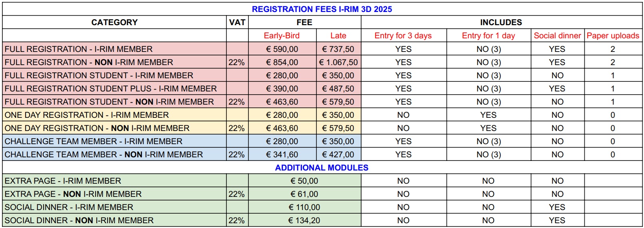Click ONE DAY REGISTRATION - I-RIM MEMBER row label
This screenshot has height=228, width=644.
point(87,115)
